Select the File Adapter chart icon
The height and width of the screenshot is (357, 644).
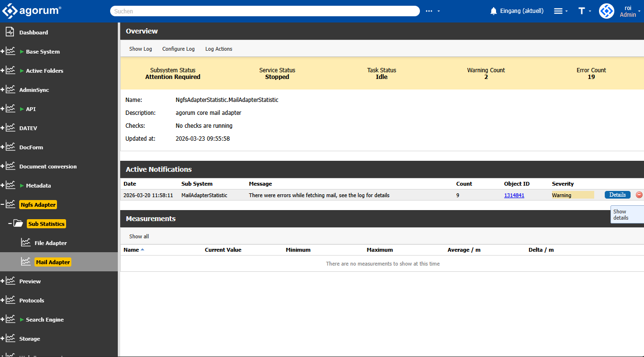click(26, 243)
